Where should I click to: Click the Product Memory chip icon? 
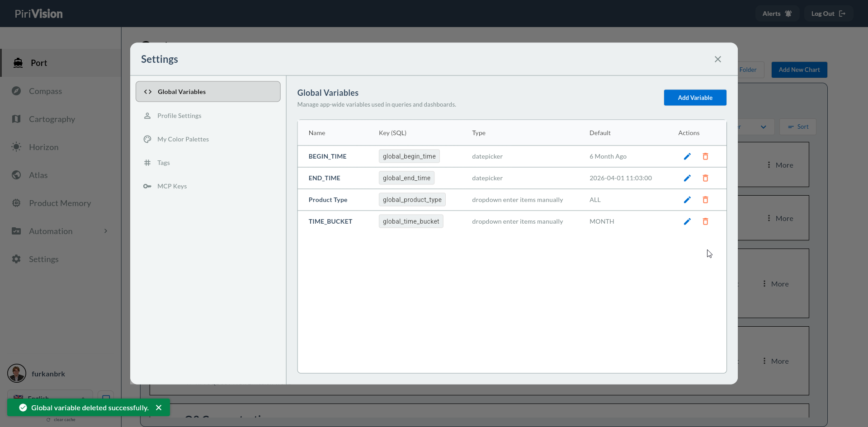click(x=16, y=203)
